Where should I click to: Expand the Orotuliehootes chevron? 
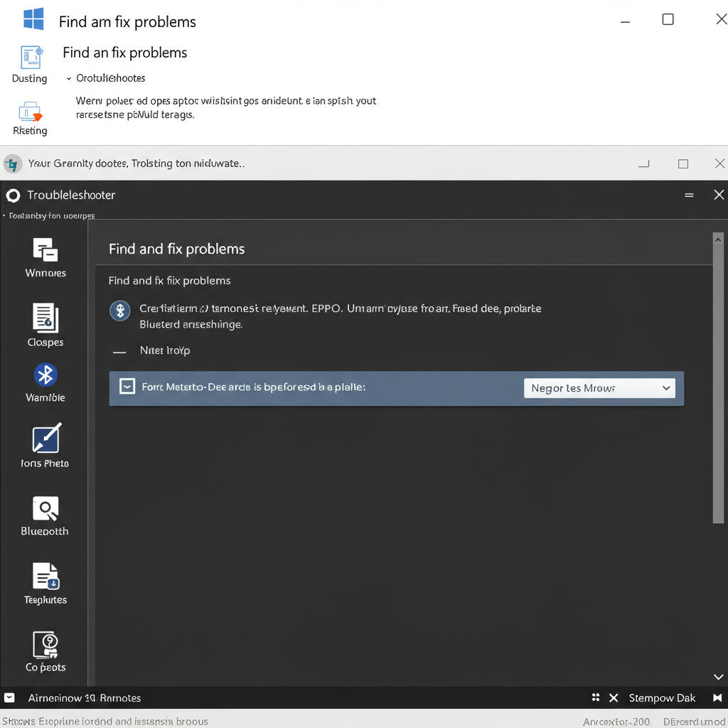tap(69, 78)
